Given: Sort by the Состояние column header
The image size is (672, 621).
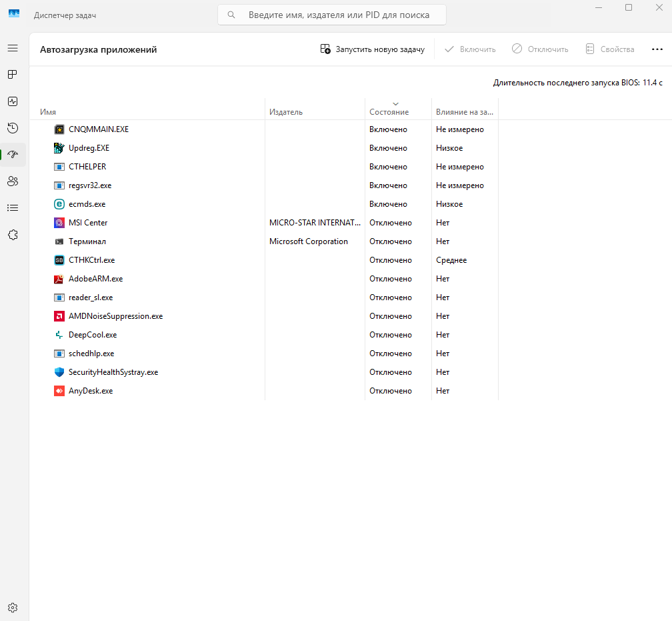Looking at the screenshot, I should (389, 112).
